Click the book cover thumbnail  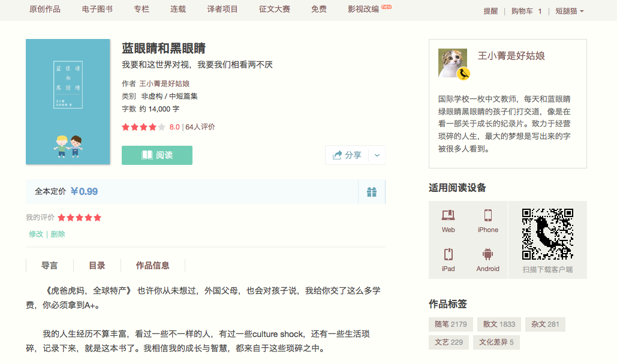(68, 102)
